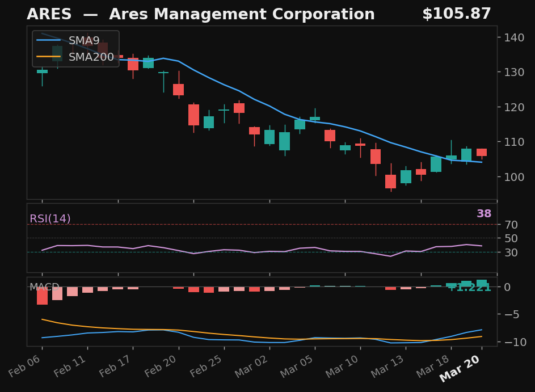Expand the indicator legend box
This screenshot has height=392, width=535.
click(x=74, y=49)
